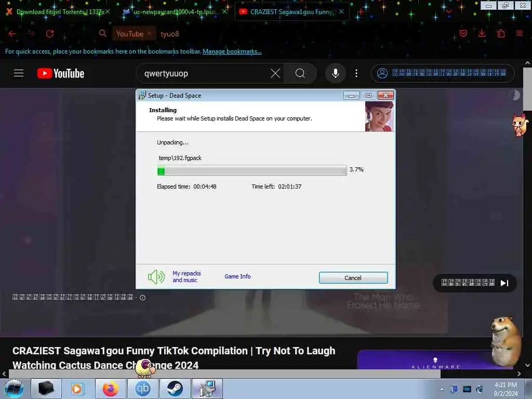Click the portrait image in setup header
This screenshot has width=532, height=399.
[x=379, y=116]
